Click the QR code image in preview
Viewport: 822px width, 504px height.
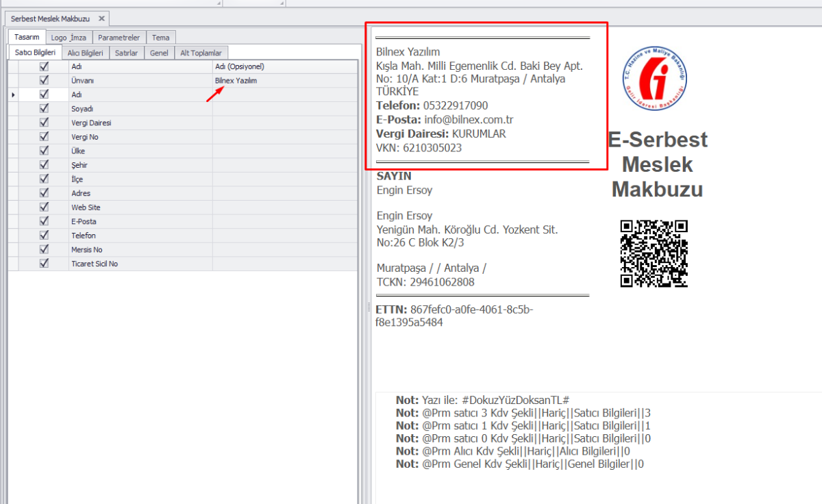[653, 253]
